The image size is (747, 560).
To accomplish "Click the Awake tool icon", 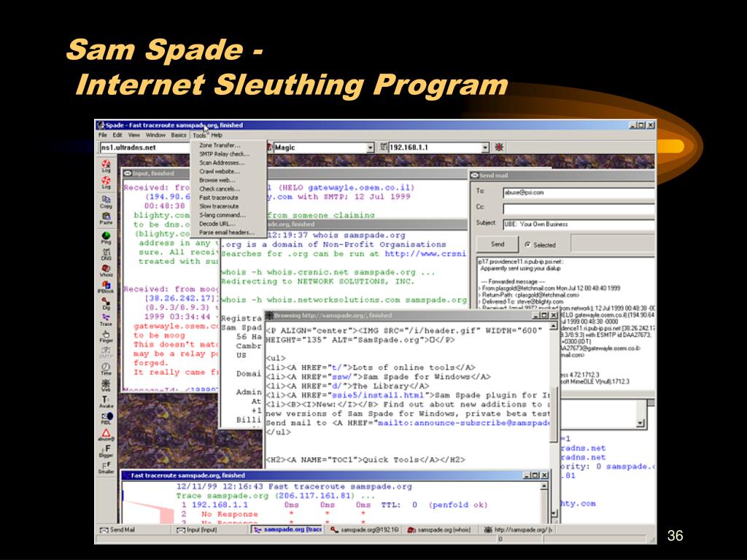I will tap(106, 402).
